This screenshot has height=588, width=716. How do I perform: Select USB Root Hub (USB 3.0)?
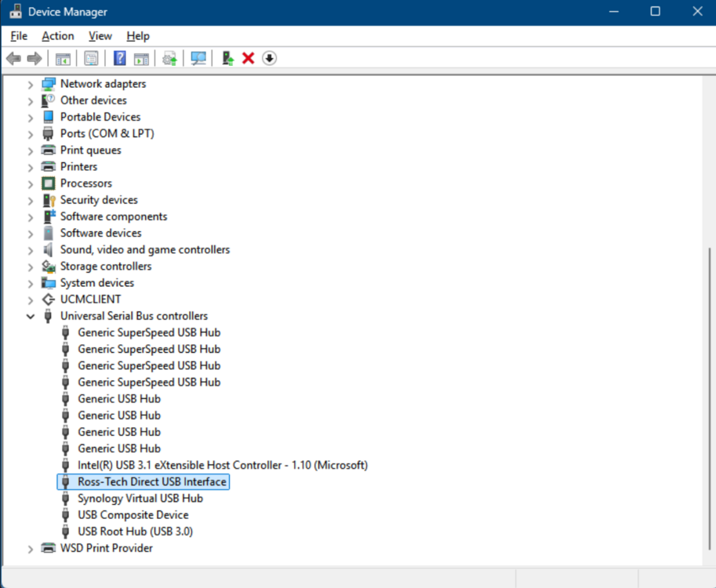(135, 532)
